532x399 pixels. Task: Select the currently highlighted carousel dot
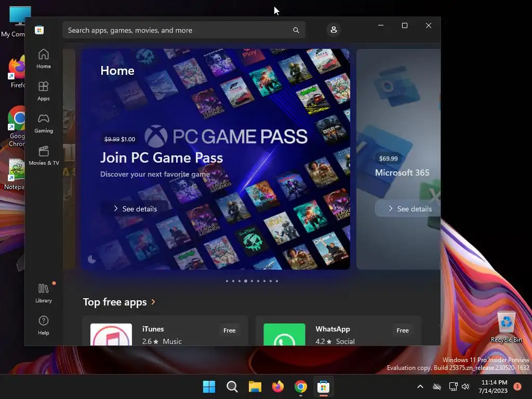[x=246, y=281]
